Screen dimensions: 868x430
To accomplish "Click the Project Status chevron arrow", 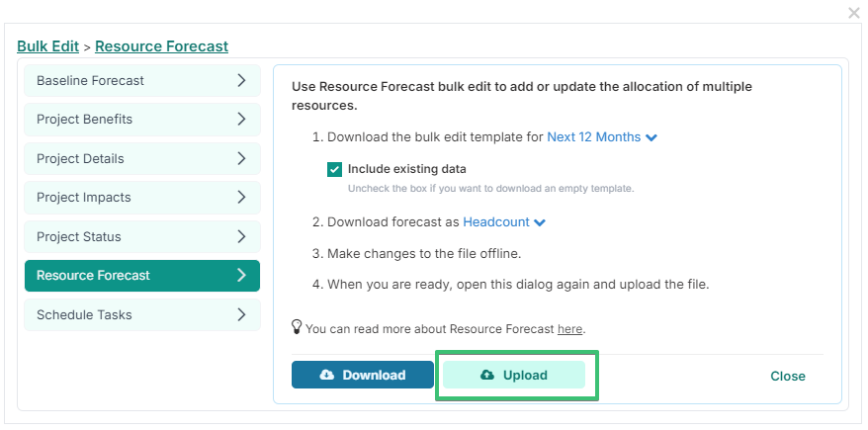I will (x=241, y=236).
